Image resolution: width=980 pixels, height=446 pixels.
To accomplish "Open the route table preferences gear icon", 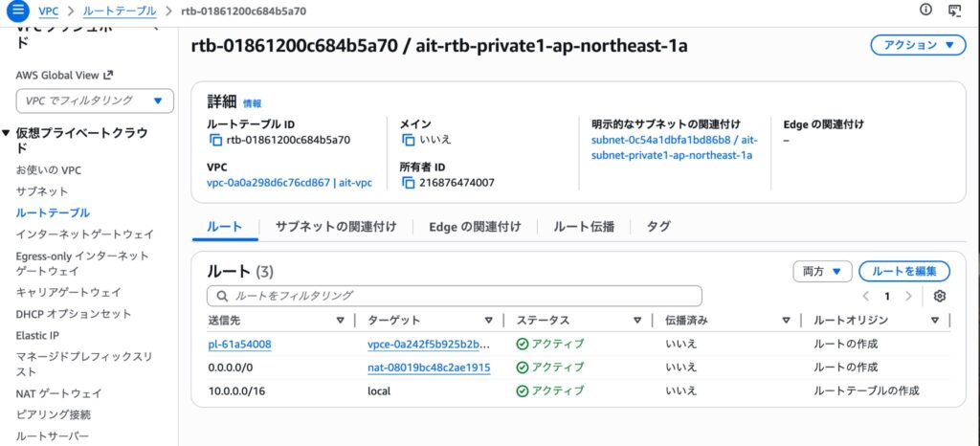I will pos(939,296).
